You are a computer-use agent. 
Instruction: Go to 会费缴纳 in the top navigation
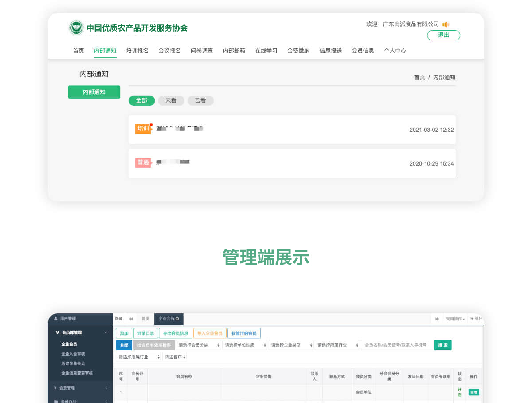[298, 51]
